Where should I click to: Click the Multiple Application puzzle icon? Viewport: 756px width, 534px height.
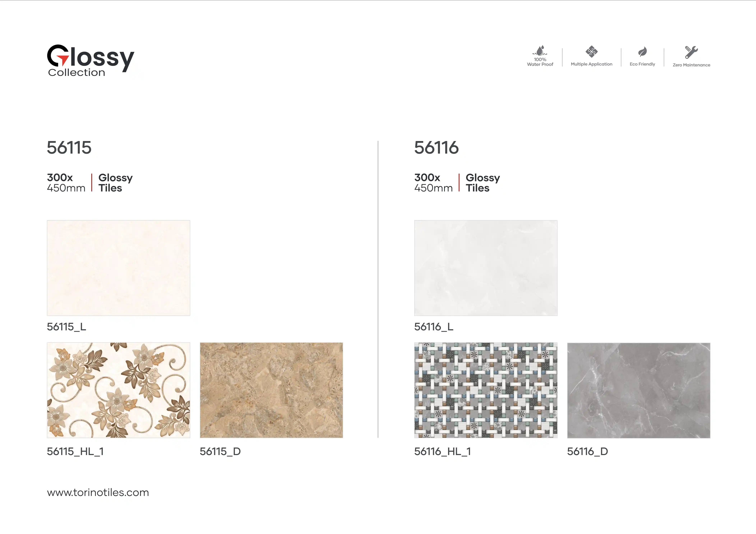tap(591, 52)
